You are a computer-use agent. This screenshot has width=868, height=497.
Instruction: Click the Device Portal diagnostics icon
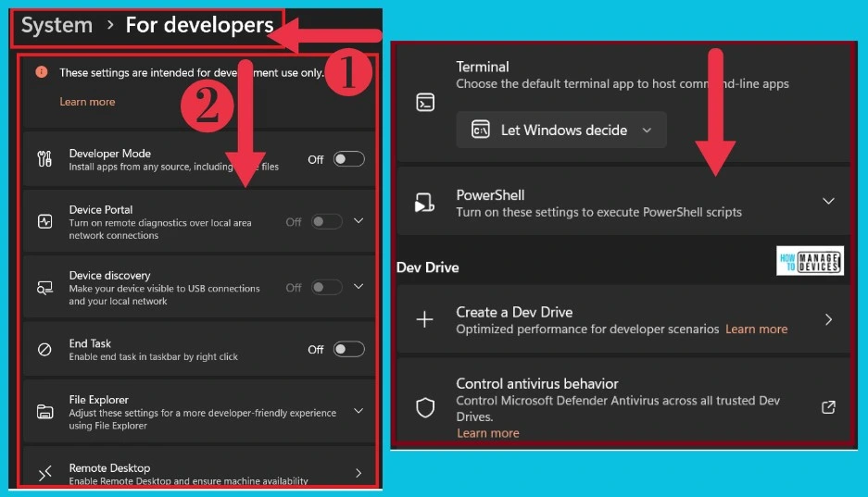click(x=44, y=222)
